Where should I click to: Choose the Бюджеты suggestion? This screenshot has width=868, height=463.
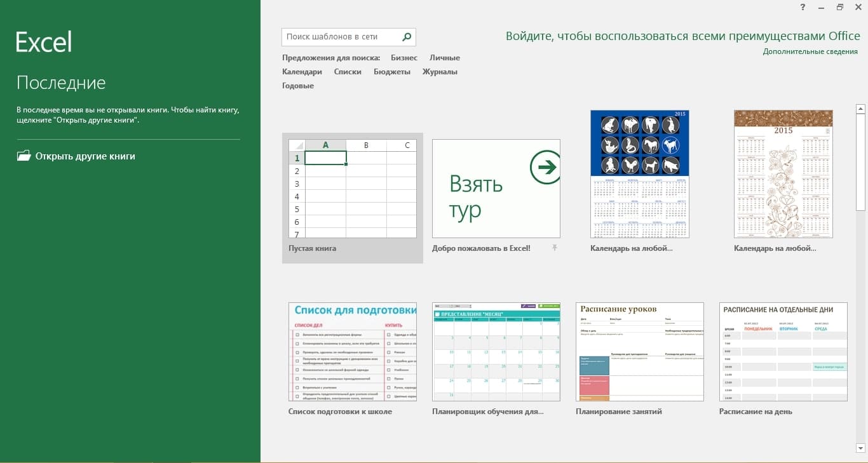point(392,72)
